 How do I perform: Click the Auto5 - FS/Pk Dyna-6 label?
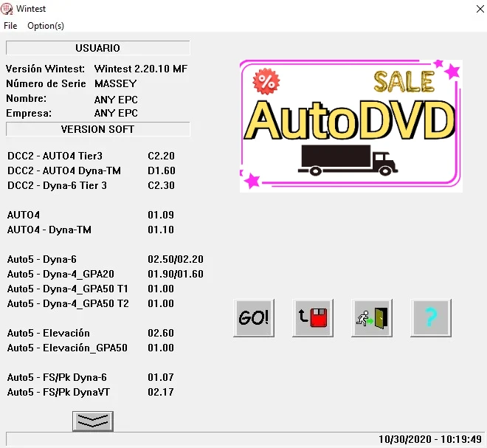click(57, 377)
